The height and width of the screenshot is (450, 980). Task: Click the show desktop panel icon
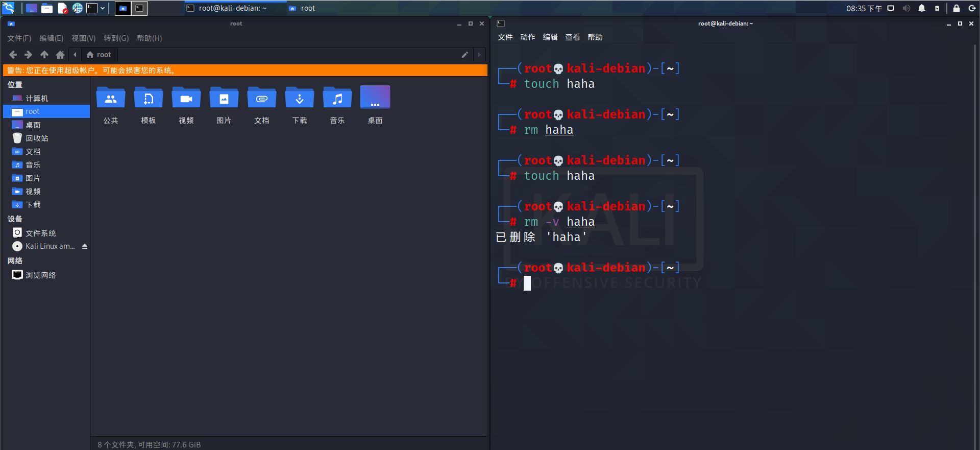(32, 8)
